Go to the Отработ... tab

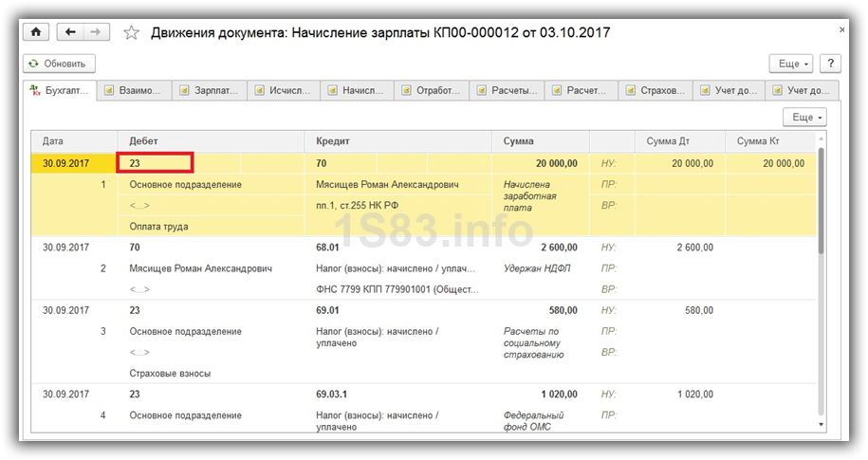[x=432, y=91]
